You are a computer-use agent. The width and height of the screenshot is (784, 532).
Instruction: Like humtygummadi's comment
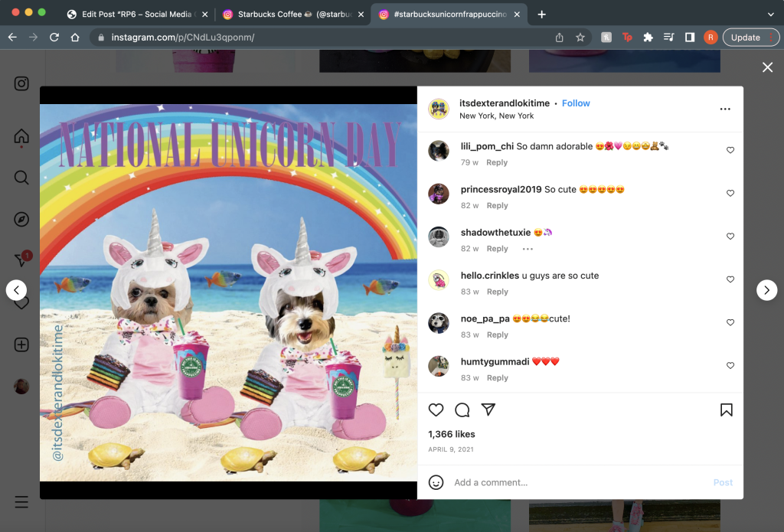(730, 365)
